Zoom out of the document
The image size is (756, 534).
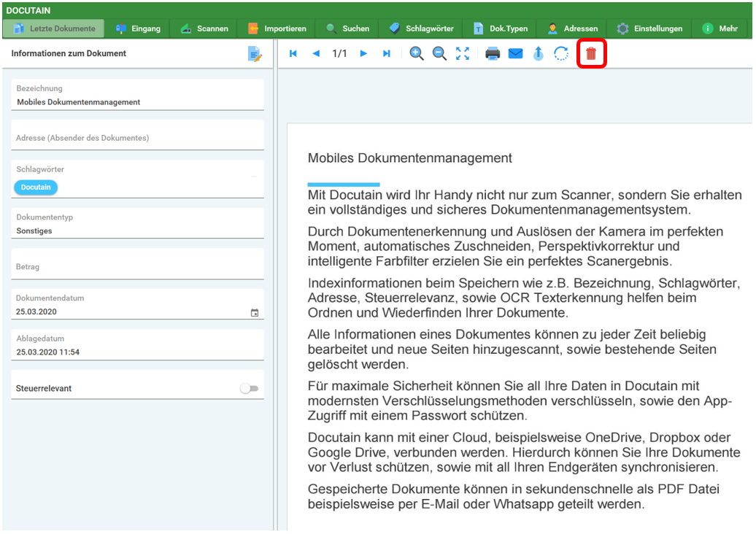coord(439,53)
